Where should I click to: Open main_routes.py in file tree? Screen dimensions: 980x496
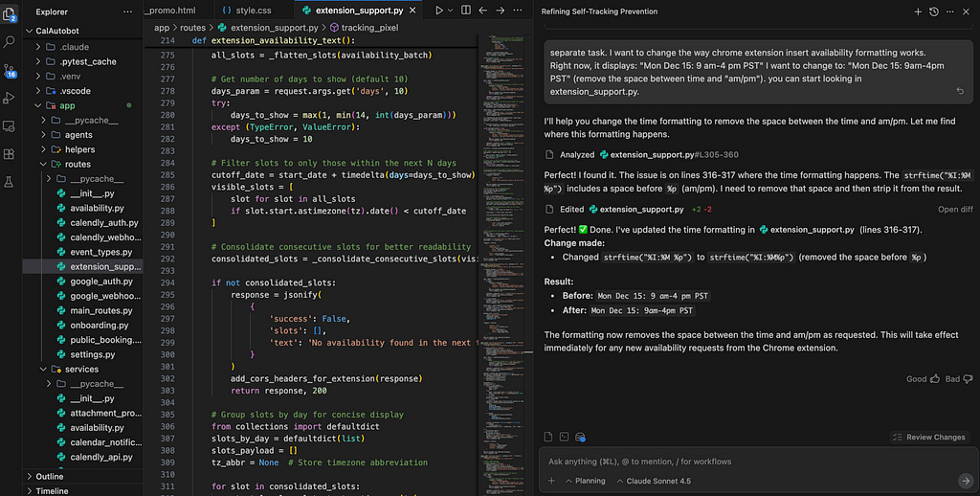click(101, 310)
